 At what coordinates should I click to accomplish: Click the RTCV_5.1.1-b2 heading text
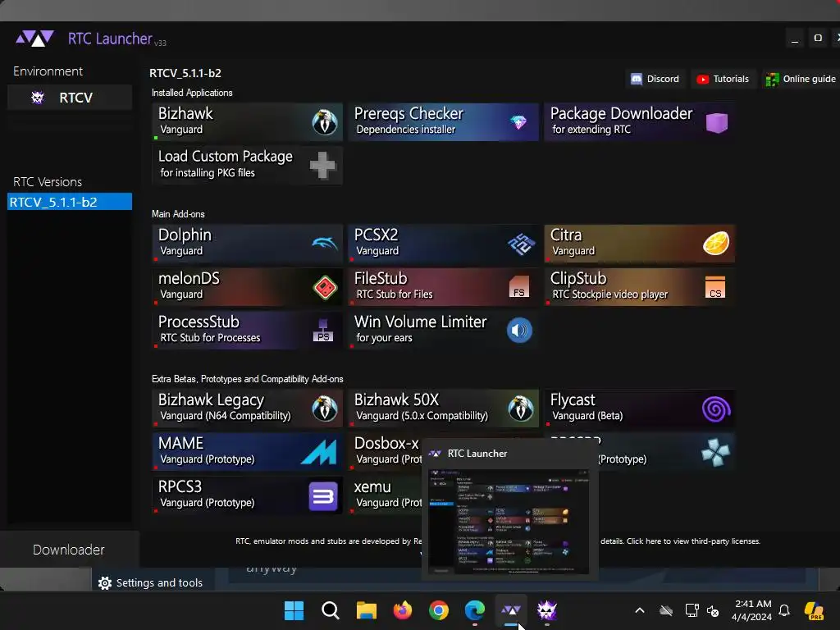(185, 73)
